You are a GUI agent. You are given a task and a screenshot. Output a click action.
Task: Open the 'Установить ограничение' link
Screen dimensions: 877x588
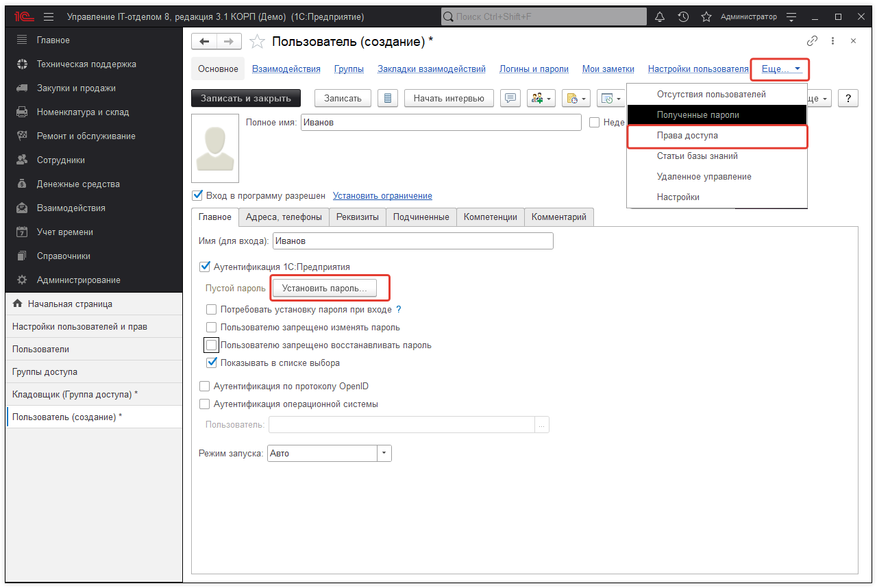tap(382, 195)
